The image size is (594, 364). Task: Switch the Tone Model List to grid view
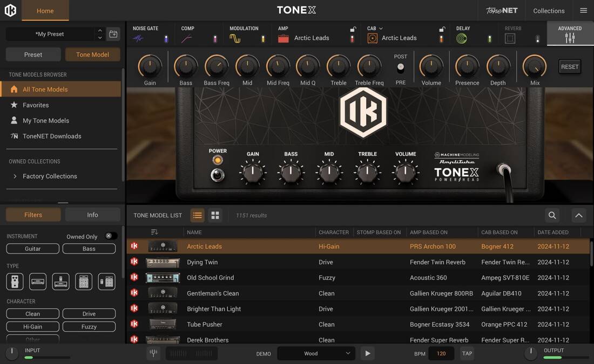coord(215,215)
